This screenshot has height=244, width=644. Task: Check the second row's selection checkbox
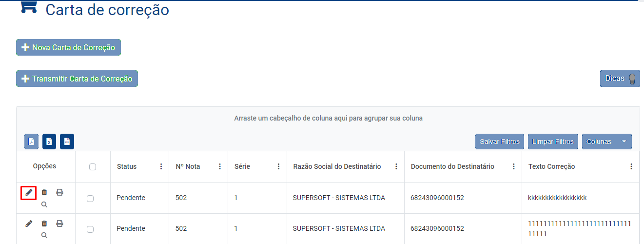90,229
